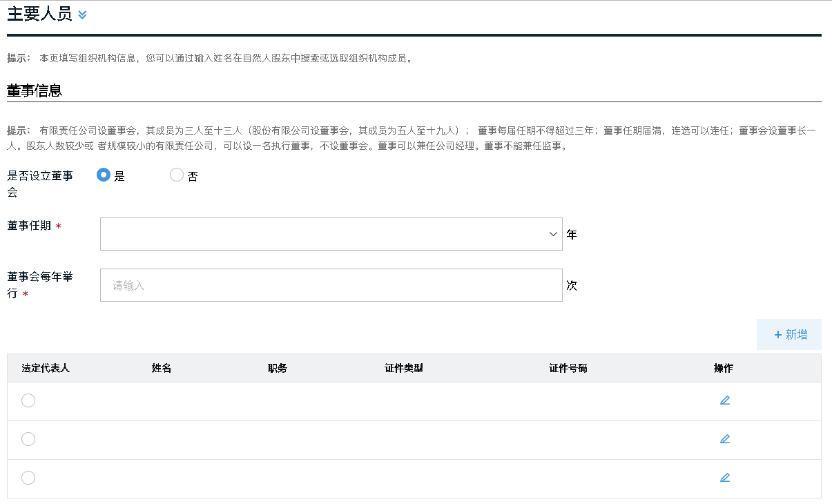Click the edit pencil icon on third row

[x=725, y=477]
